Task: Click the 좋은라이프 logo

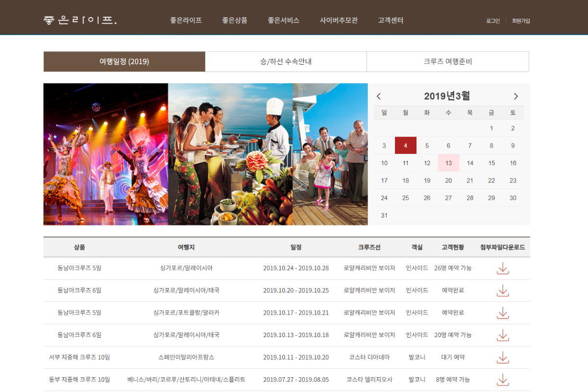Action: point(80,21)
